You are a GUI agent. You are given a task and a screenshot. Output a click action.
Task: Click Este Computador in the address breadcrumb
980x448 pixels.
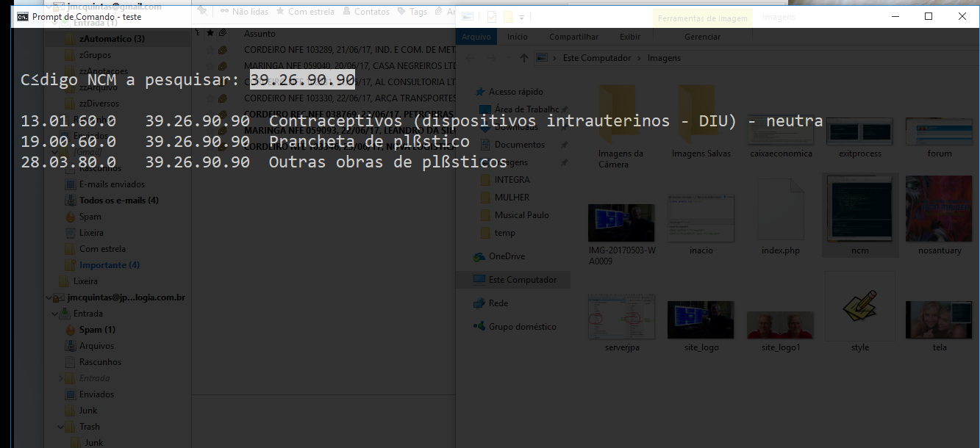[596, 58]
